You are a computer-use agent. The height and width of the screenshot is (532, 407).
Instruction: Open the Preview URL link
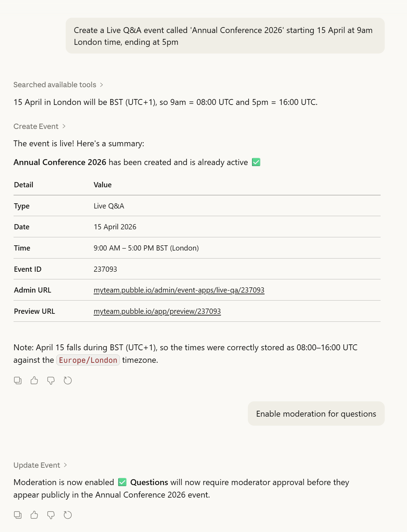[x=157, y=311]
